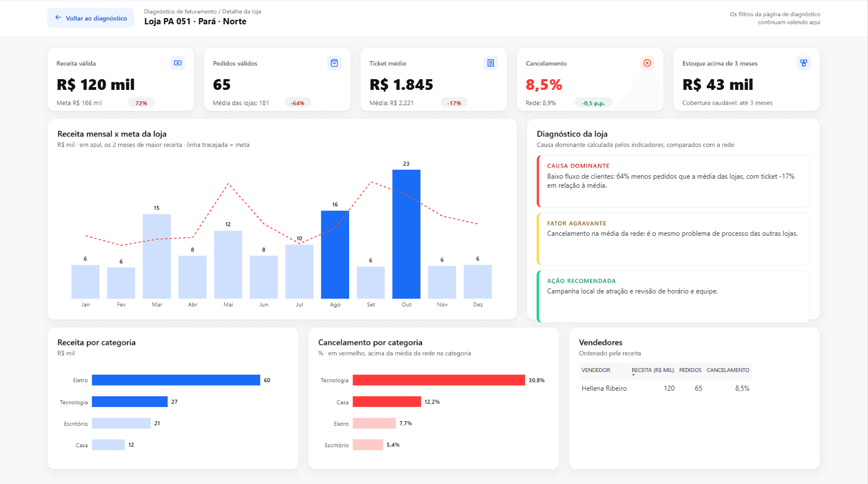Click the Ticket médio receipt icon

tap(491, 63)
